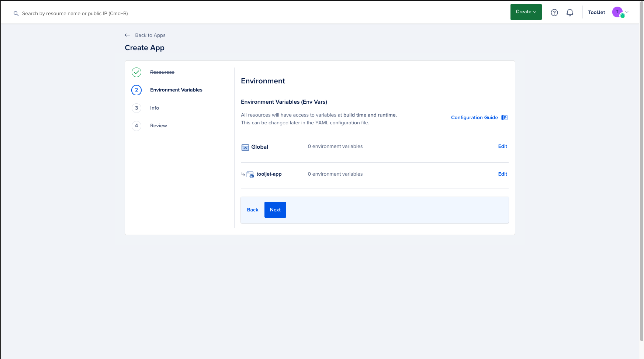Click the Back button

[253, 210]
